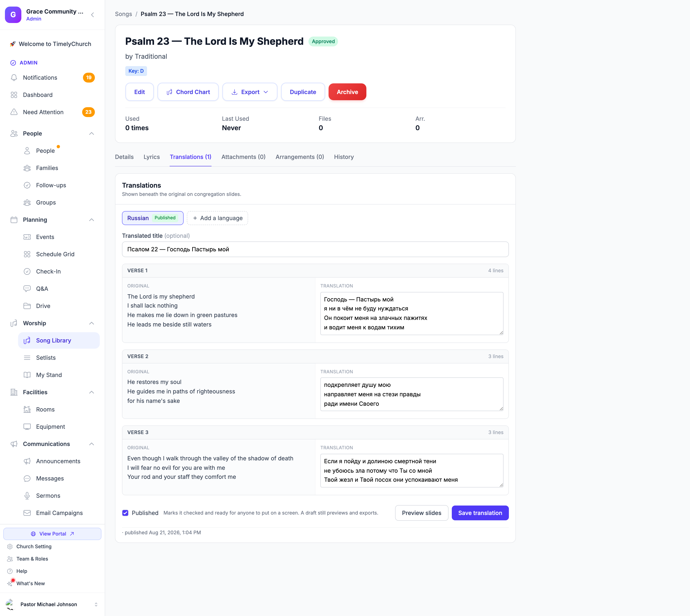Click the Edit song button
Image resolution: width=690 pixels, height=616 pixels.
coord(139,92)
